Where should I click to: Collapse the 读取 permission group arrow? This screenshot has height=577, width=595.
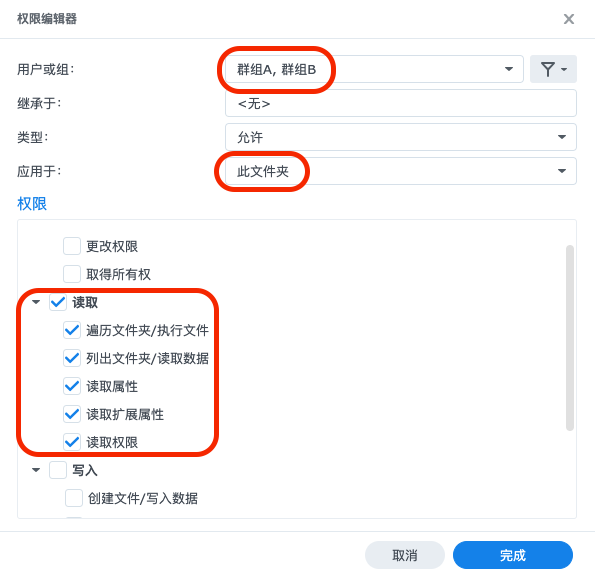pyautogui.click(x=36, y=302)
